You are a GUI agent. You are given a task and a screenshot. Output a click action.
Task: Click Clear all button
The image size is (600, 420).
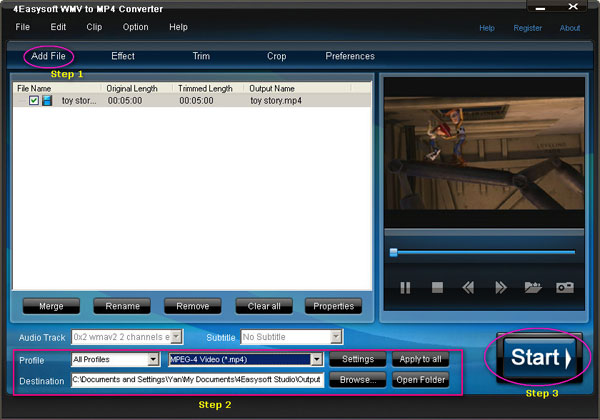(x=264, y=306)
